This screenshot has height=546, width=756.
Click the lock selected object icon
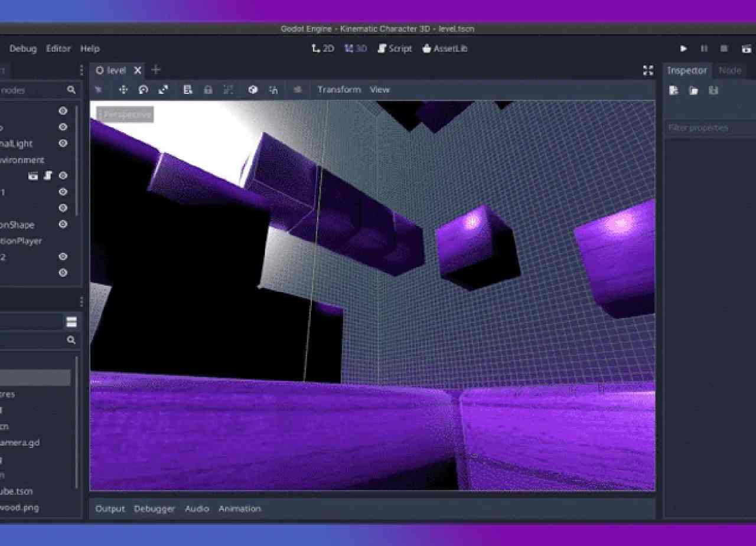click(208, 90)
